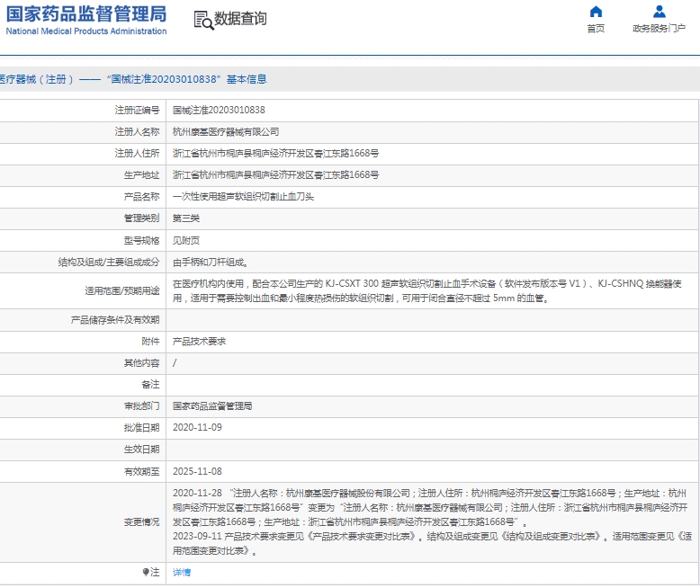Select the 2020-11-28 change record text
Viewport: 700px width, 588px height.
pyautogui.click(x=430, y=507)
